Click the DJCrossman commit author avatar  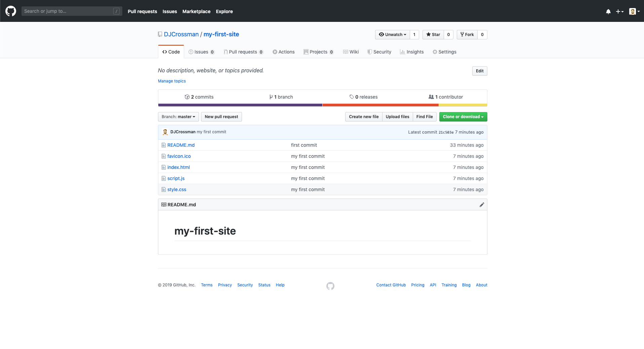165,132
